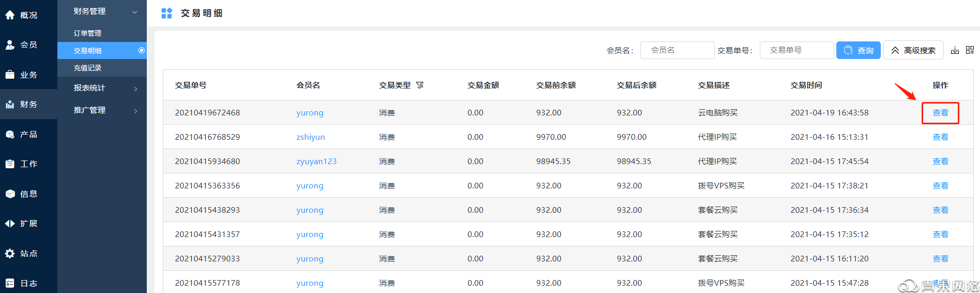980x293 pixels.
Task: Click the 查询 search button
Action: coord(859,50)
